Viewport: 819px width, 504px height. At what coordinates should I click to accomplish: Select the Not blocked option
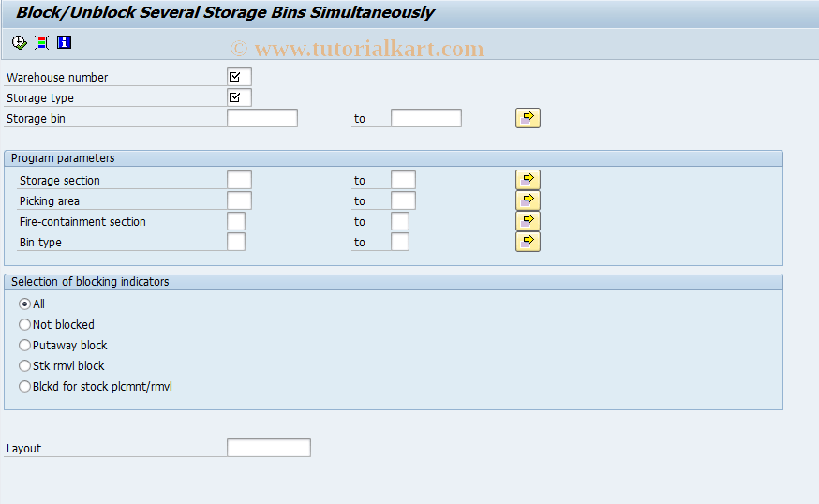pyautogui.click(x=24, y=324)
